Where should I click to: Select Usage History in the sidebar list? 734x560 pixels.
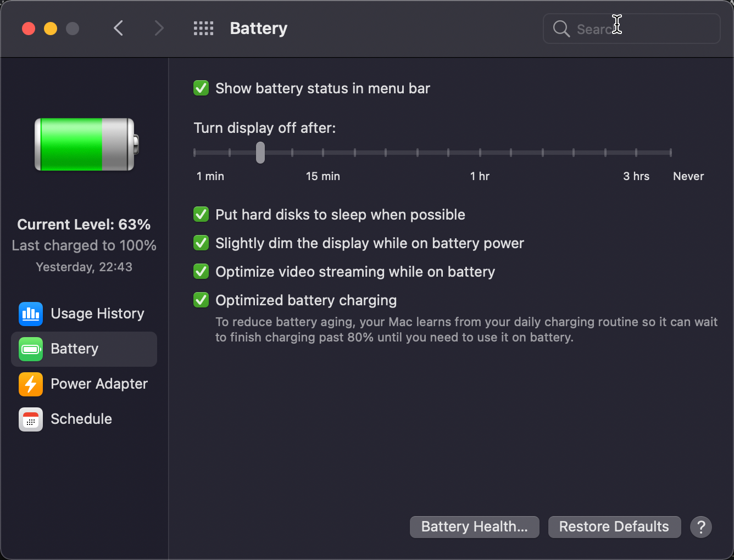(x=97, y=313)
